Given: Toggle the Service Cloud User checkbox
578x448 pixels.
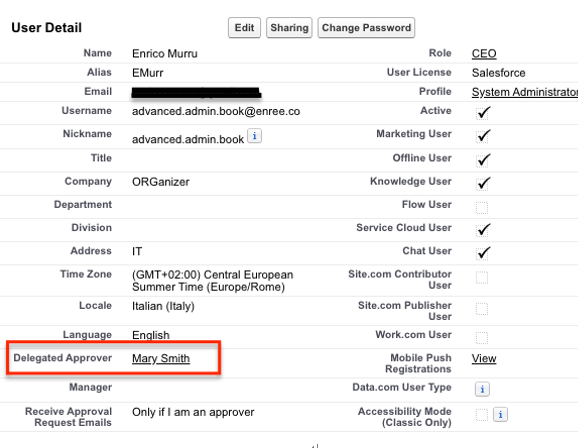Looking at the screenshot, I should tap(482, 230).
